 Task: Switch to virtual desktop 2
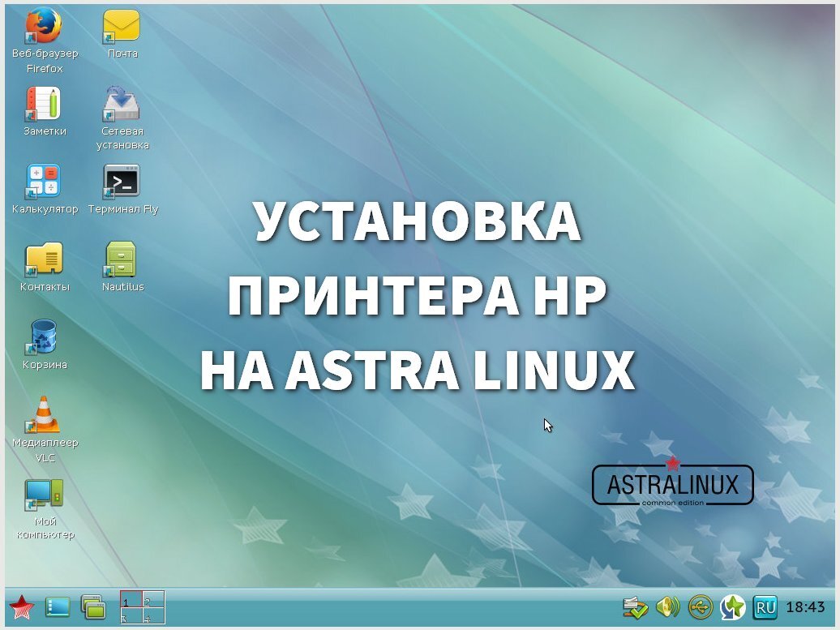click(x=154, y=599)
